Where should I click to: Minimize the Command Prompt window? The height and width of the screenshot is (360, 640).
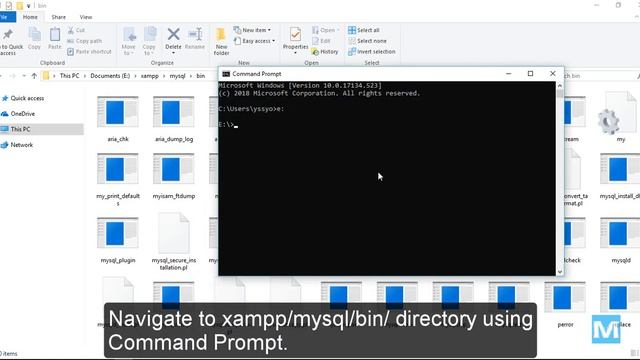(509, 73)
